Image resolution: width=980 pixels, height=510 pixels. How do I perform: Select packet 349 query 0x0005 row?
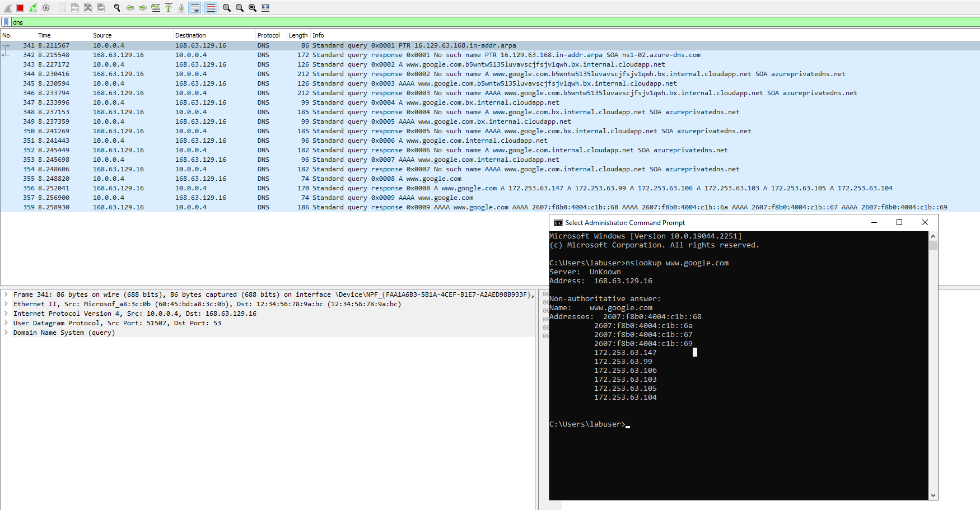[x=490, y=121]
